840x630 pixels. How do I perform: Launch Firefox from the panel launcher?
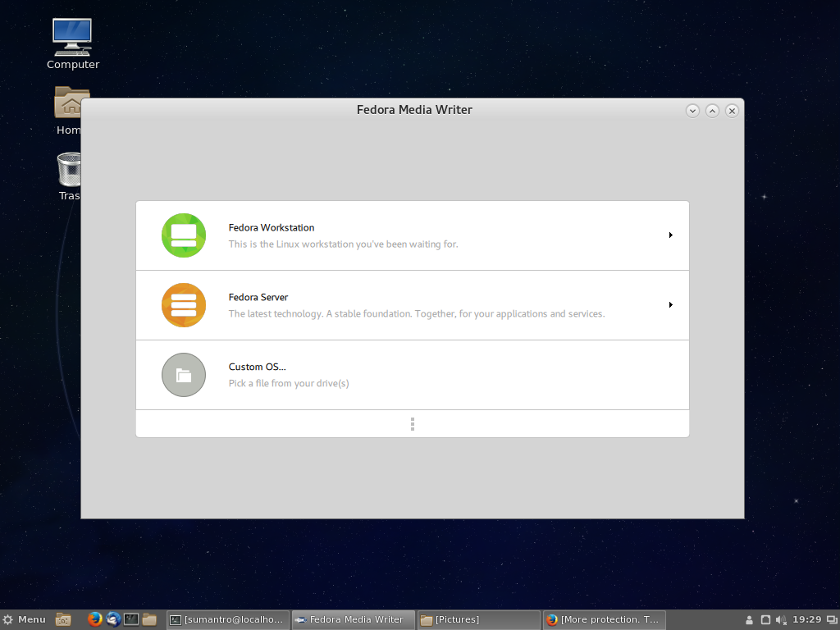point(95,619)
